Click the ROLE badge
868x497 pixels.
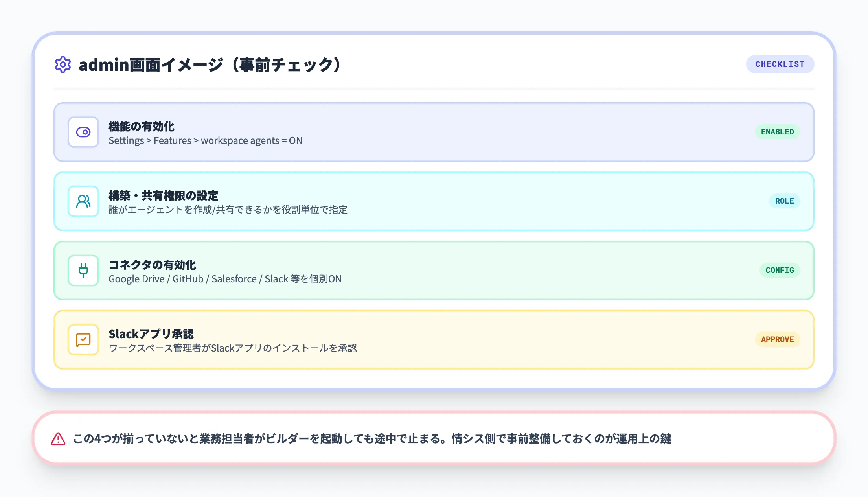(x=784, y=201)
